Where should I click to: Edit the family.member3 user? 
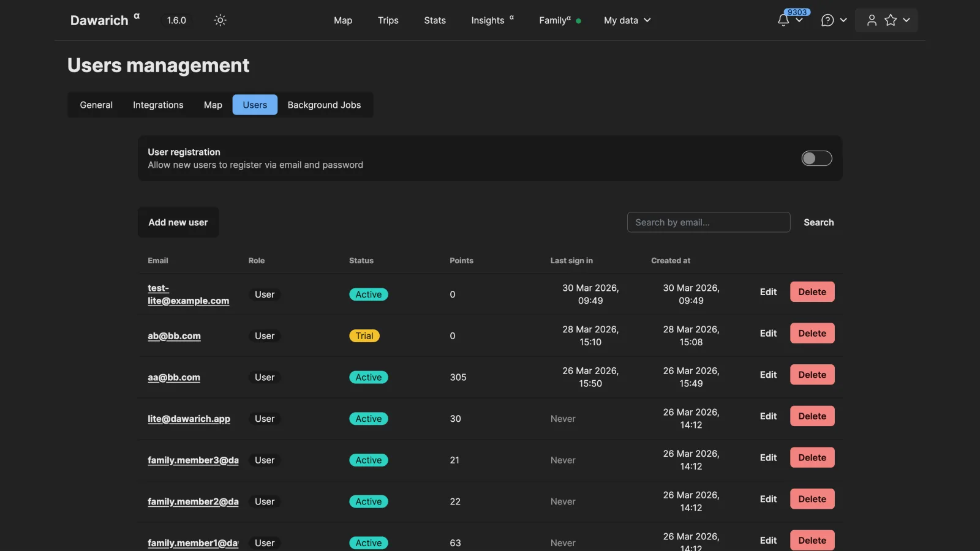768,457
